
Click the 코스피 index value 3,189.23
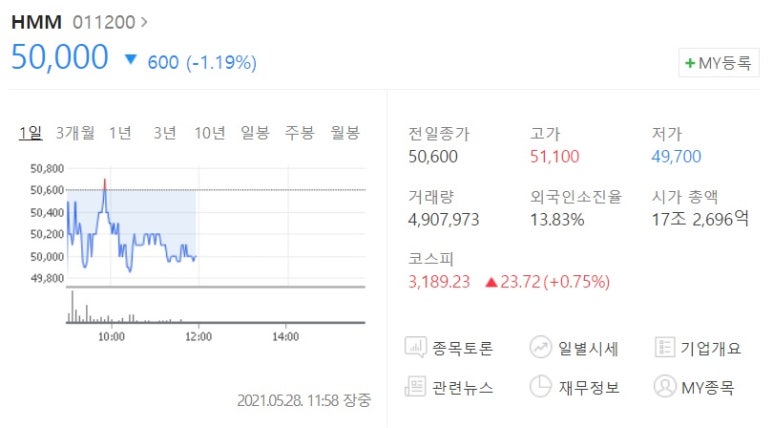(x=439, y=282)
